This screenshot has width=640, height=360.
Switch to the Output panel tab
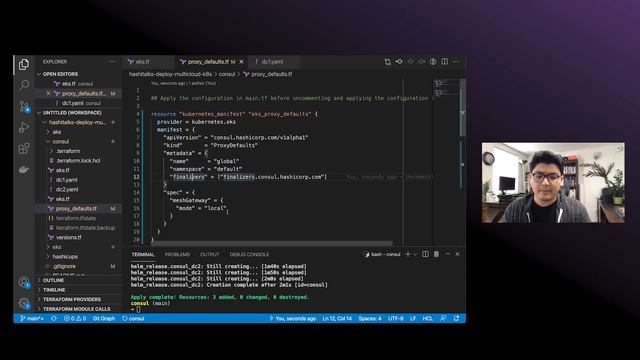209,254
